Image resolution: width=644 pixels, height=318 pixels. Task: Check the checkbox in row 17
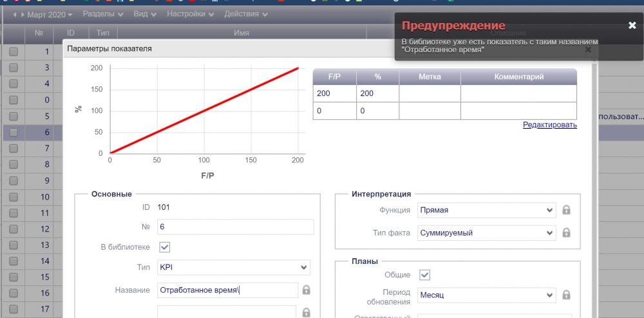coord(14,309)
